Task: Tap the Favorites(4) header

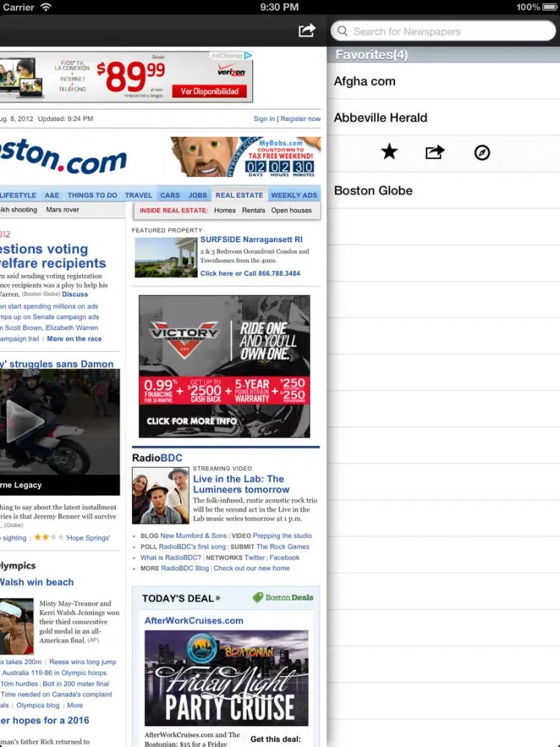Action: coord(444,55)
